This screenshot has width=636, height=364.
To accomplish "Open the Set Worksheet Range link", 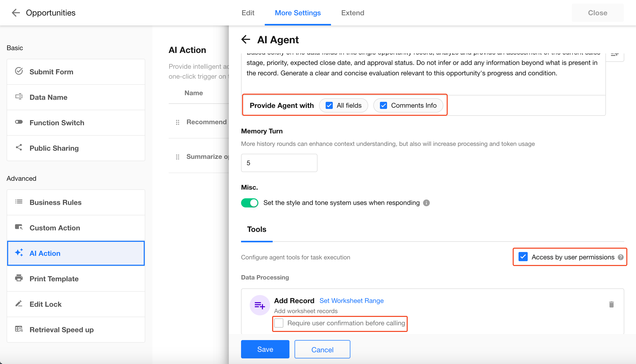I will click(x=351, y=301).
